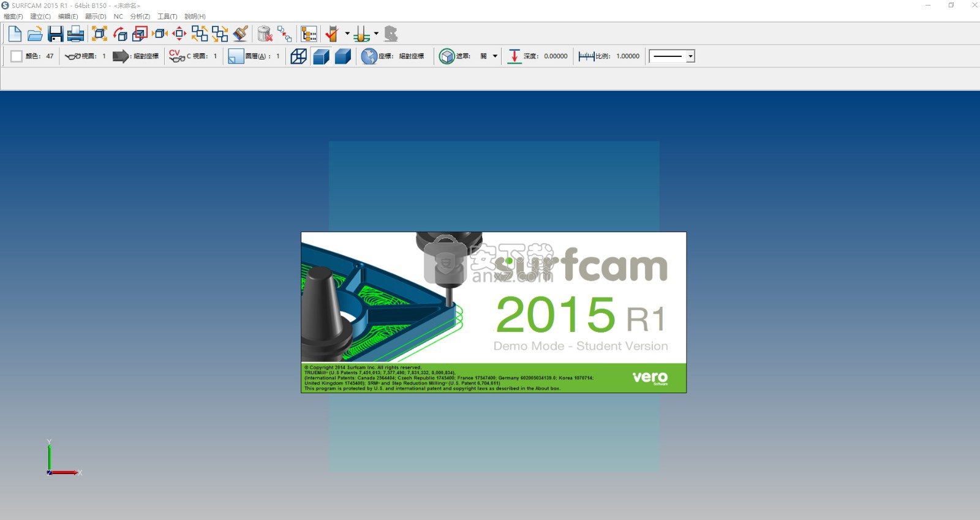This screenshot has height=520, width=980.
Task: Click the small linked-squares undelete icon
Action: pos(285,34)
